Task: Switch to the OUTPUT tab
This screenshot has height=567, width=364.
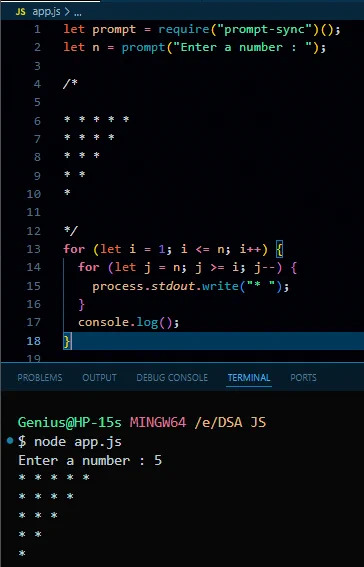Action: [99, 378]
